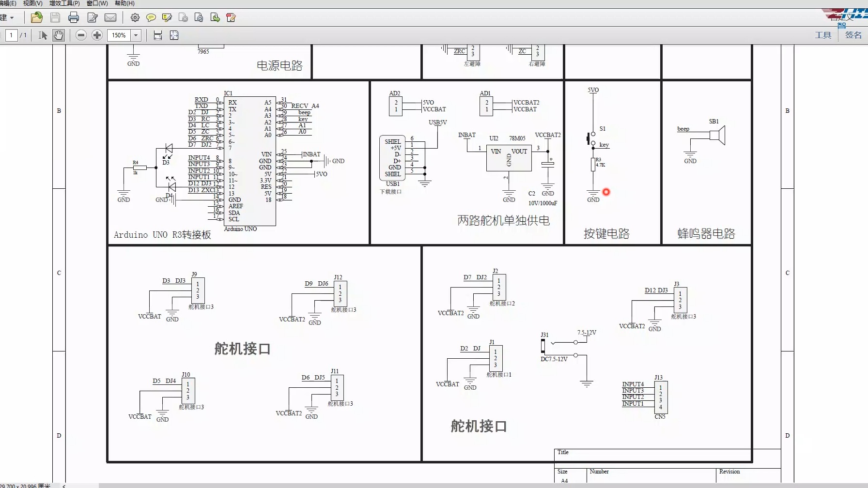Click the 两路舵机单独供电 label

pos(504,221)
